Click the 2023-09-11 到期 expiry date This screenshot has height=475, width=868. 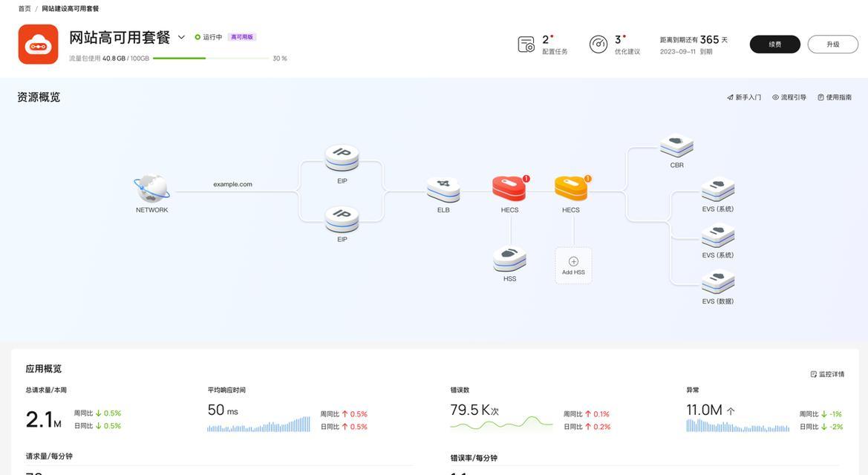coord(686,51)
